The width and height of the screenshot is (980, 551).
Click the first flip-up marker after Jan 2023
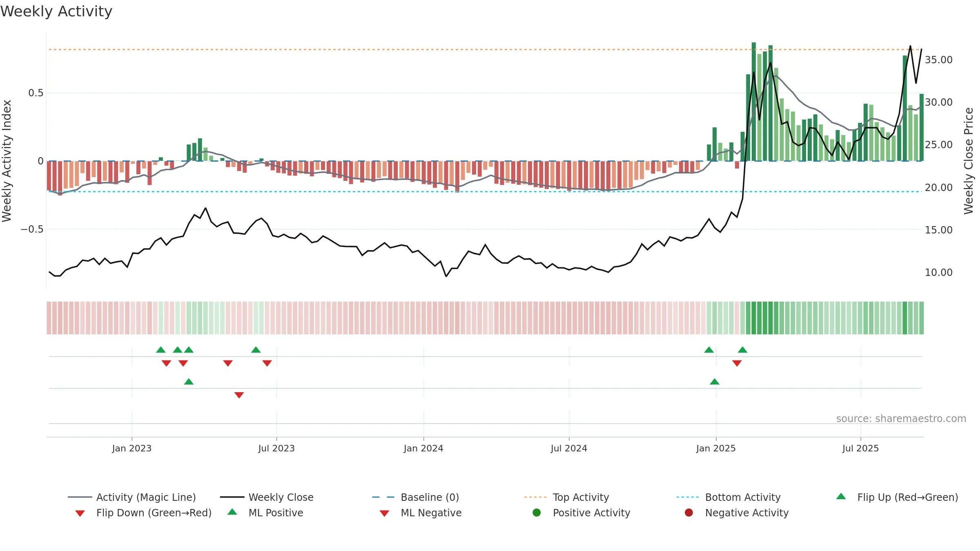pyautogui.click(x=161, y=350)
